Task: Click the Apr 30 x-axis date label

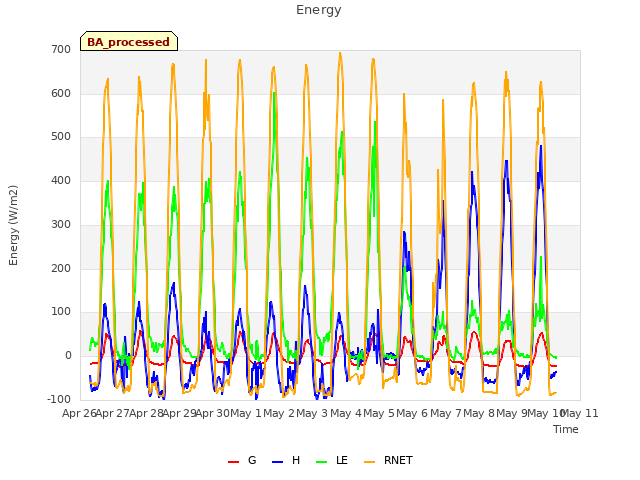Action: pos(213,413)
